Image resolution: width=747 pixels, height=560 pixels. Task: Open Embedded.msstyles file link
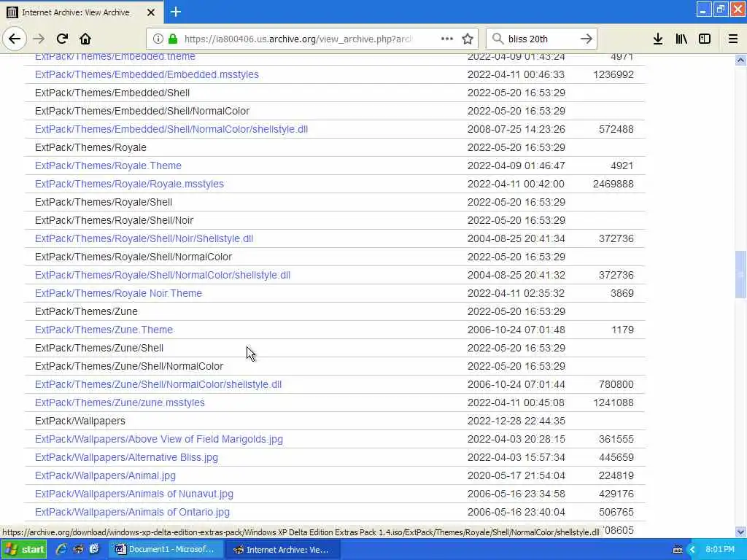147,74
